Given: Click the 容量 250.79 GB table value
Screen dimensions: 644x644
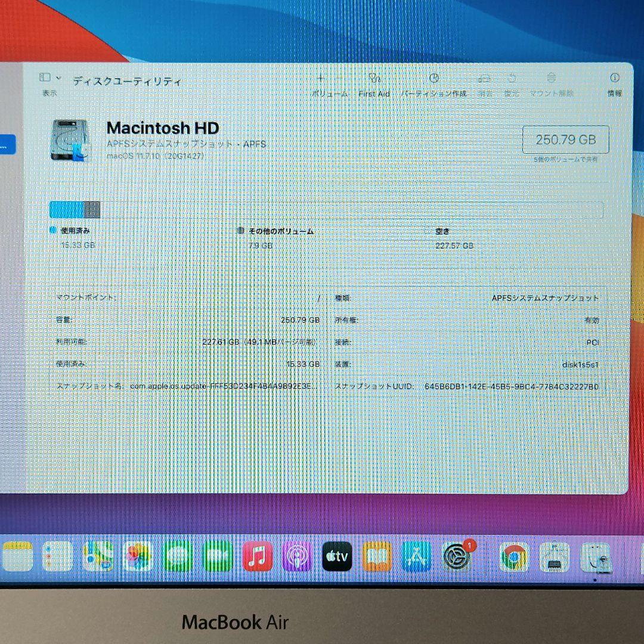Looking at the screenshot, I should (x=300, y=320).
